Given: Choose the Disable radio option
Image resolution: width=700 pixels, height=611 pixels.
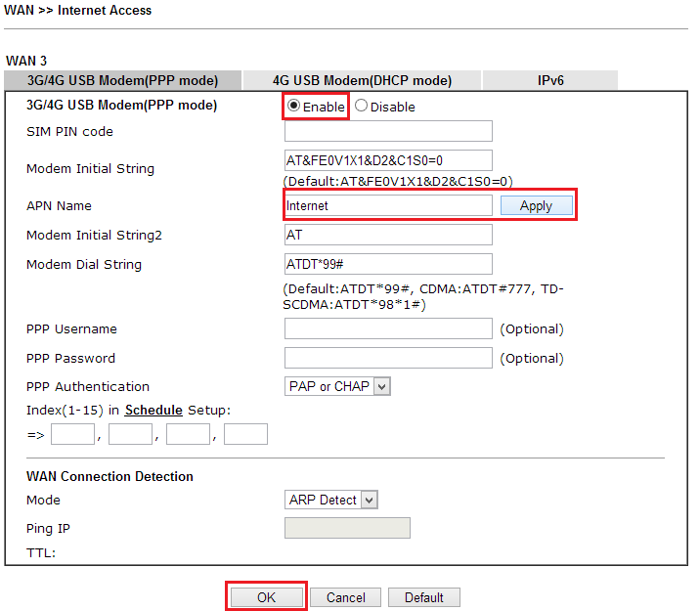Looking at the screenshot, I should coord(362,106).
